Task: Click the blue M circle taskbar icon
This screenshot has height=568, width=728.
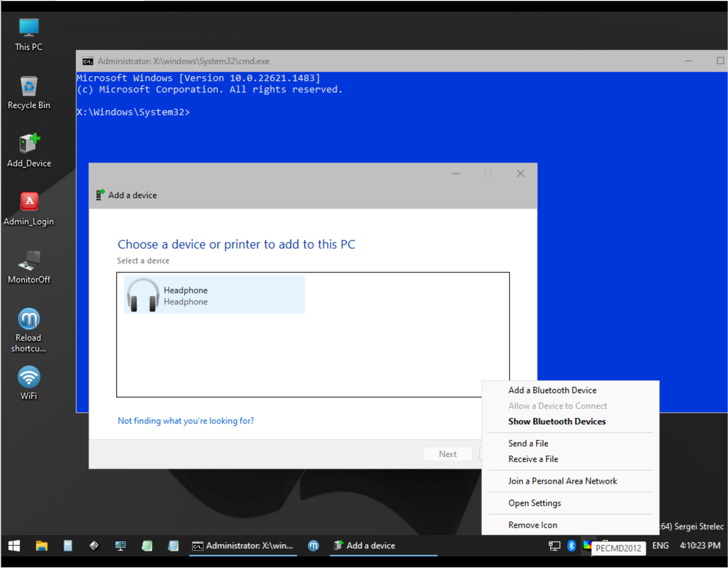Action: point(313,546)
